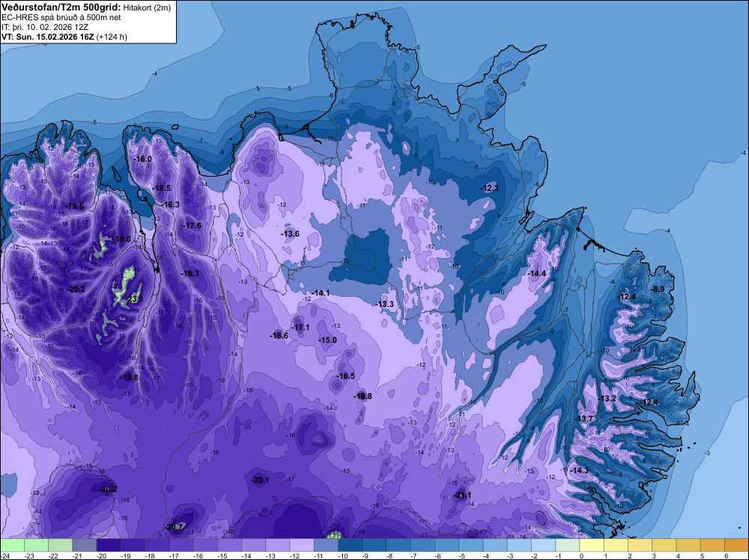Screen dimensions: 749x560
Task: Select the -13.2 temperature label
Action: 607,398
